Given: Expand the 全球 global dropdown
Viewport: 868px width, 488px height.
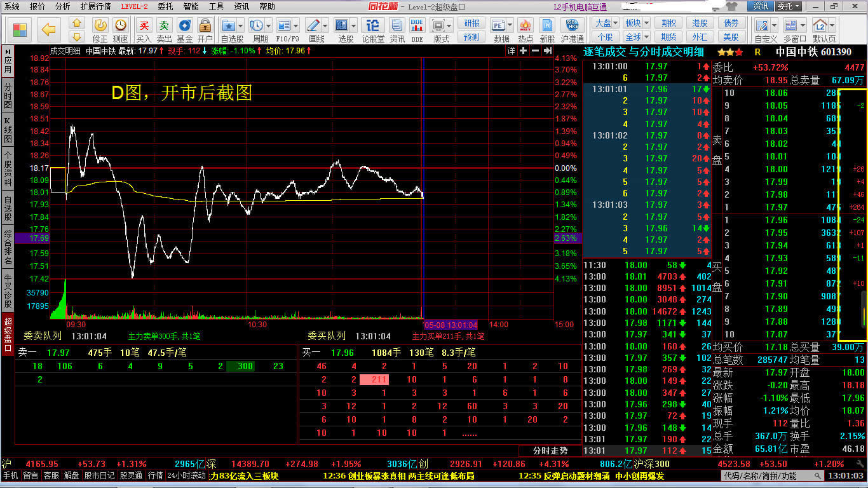Looking at the screenshot, I should point(646,37).
